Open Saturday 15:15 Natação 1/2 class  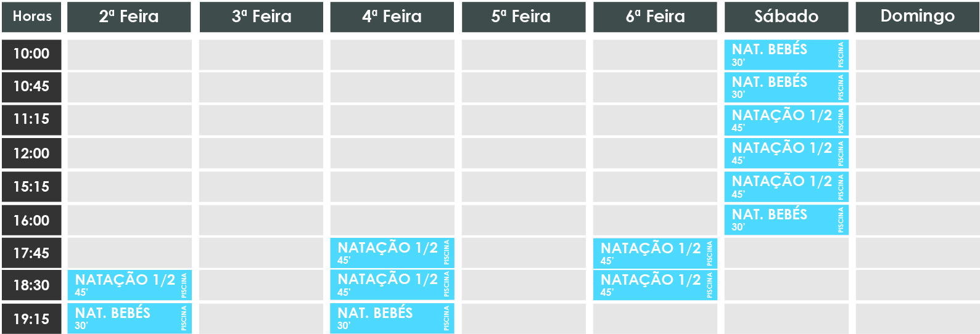click(786, 187)
